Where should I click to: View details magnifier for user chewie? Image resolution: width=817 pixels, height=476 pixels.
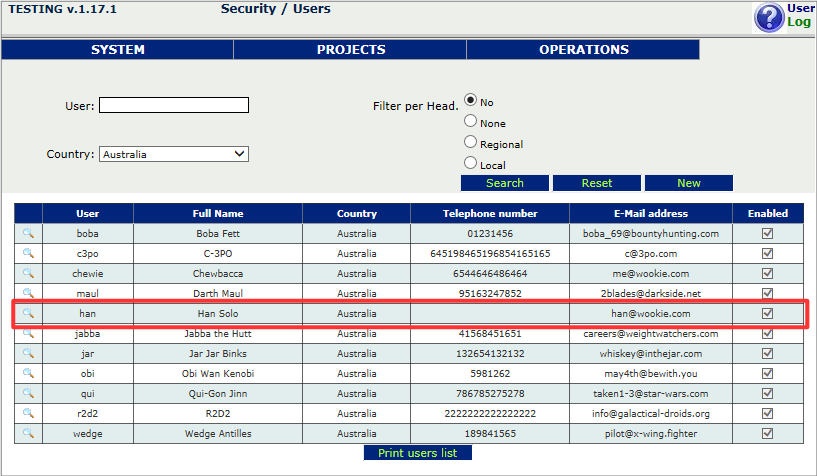(28, 273)
